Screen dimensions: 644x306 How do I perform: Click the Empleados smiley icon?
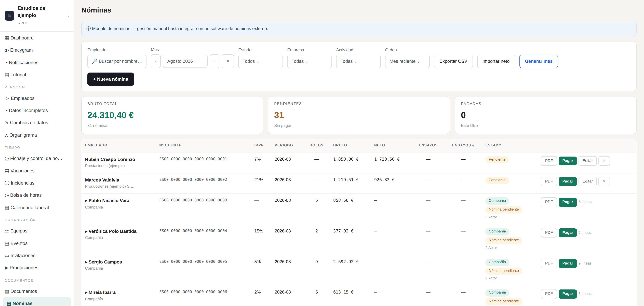(x=7, y=98)
